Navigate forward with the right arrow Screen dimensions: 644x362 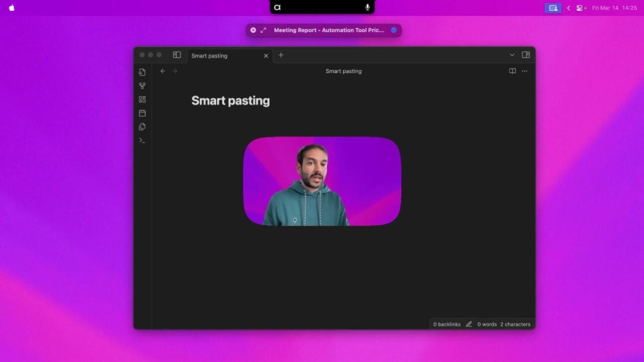click(x=175, y=71)
